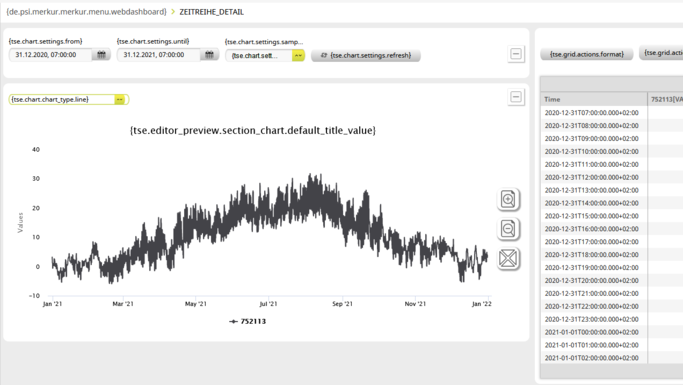The width and height of the screenshot is (683, 385).
Task: Select row 2020-12-31T23:00:00.000+02:00
Action: point(612,319)
